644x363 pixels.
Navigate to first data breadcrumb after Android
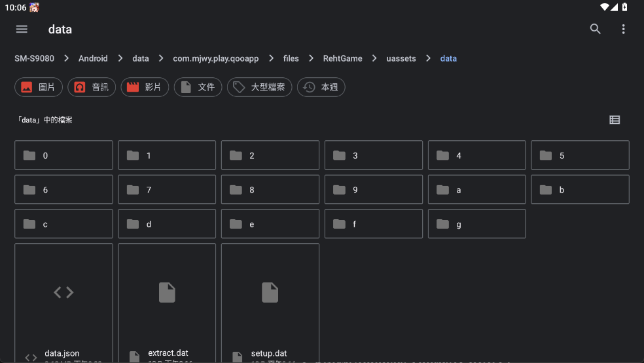[x=141, y=58]
